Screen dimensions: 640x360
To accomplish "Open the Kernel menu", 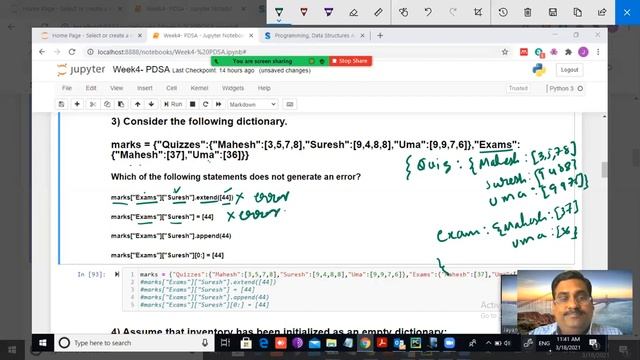I will pyautogui.click(x=199, y=88).
